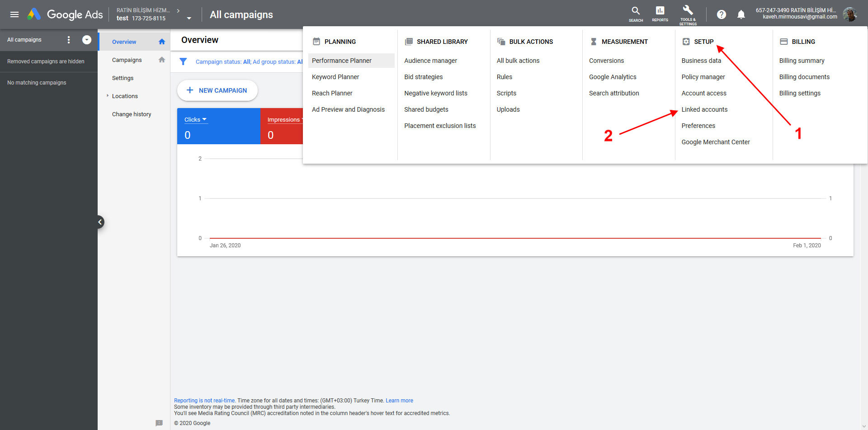Click the Billing section icon
Screen dimensions: 868x430
click(784, 42)
